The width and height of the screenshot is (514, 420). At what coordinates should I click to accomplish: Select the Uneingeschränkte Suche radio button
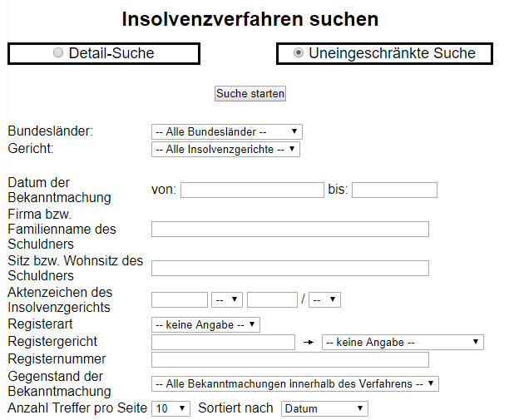(x=299, y=53)
